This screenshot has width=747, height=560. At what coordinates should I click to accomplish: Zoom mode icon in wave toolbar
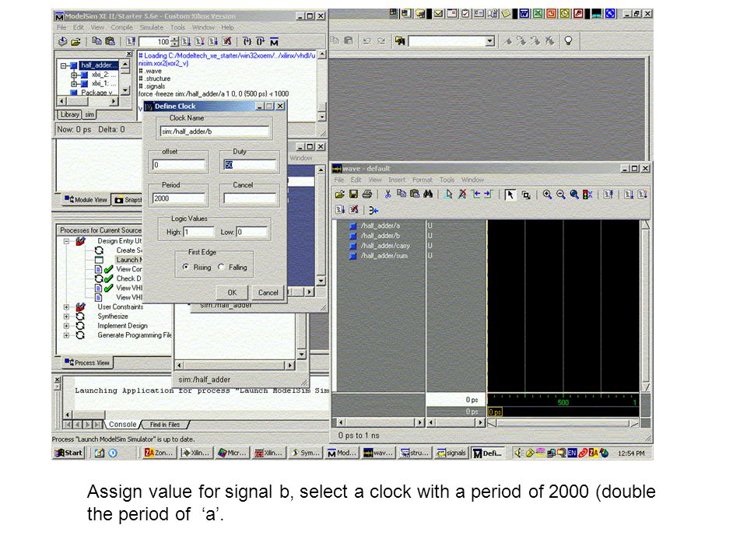(525, 194)
